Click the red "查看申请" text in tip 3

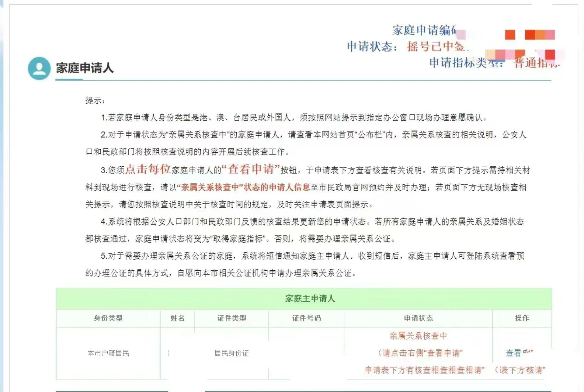point(251,169)
